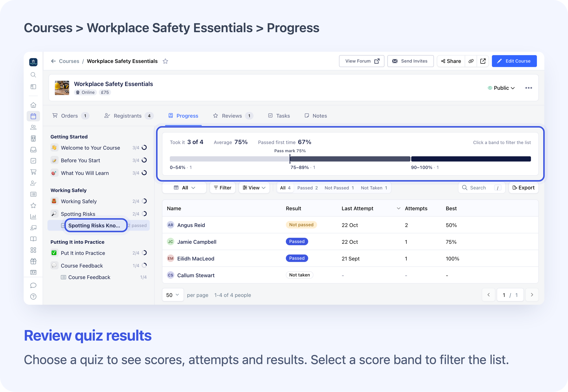The image size is (568, 392).
Task: Click the Edit Course button
Action: pyautogui.click(x=514, y=61)
